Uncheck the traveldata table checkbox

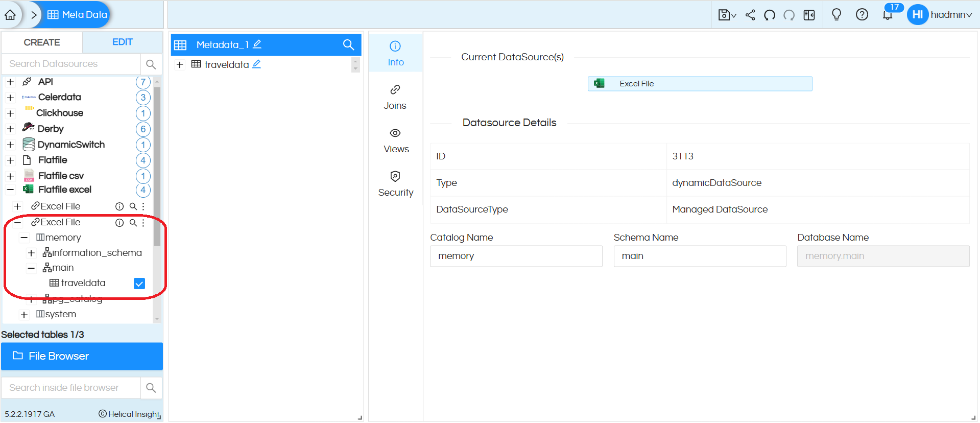pyautogui.click(x=139, y=284)
